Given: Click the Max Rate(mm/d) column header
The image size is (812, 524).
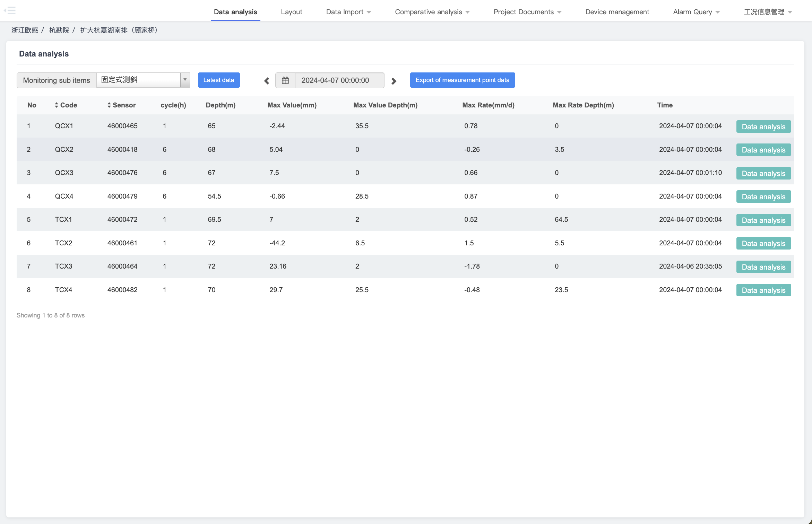Looking at the screenshot, I should 488,105.
